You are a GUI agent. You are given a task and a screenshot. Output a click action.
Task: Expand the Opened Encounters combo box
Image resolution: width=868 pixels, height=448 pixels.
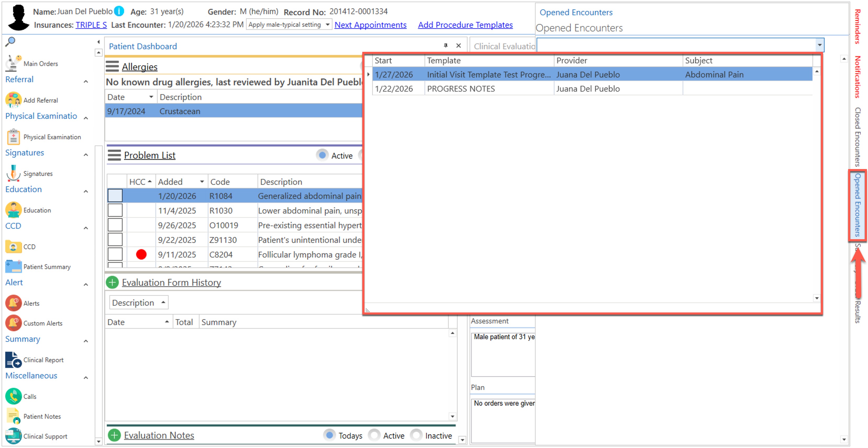pyautogui.click(x=820, y=45)
